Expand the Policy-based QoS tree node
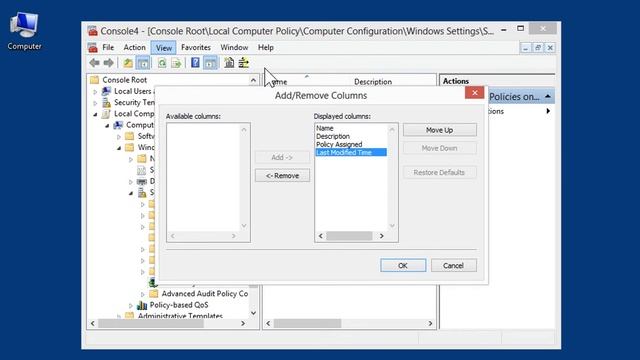The width and height of the screenshot is (640, 360). click(x=131, y=306)
